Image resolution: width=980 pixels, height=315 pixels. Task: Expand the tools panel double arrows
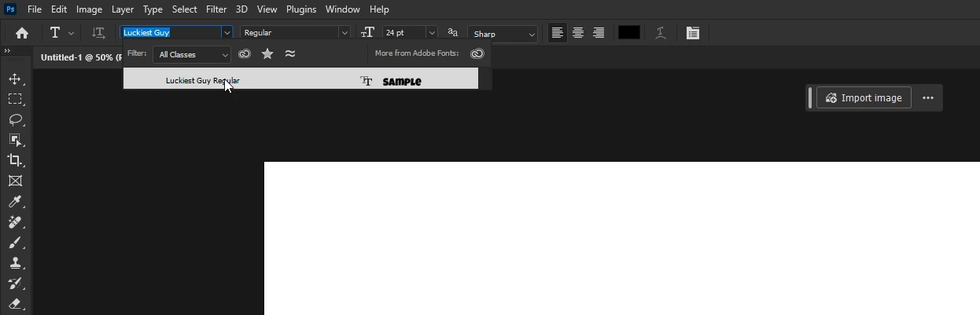point(7,51)
